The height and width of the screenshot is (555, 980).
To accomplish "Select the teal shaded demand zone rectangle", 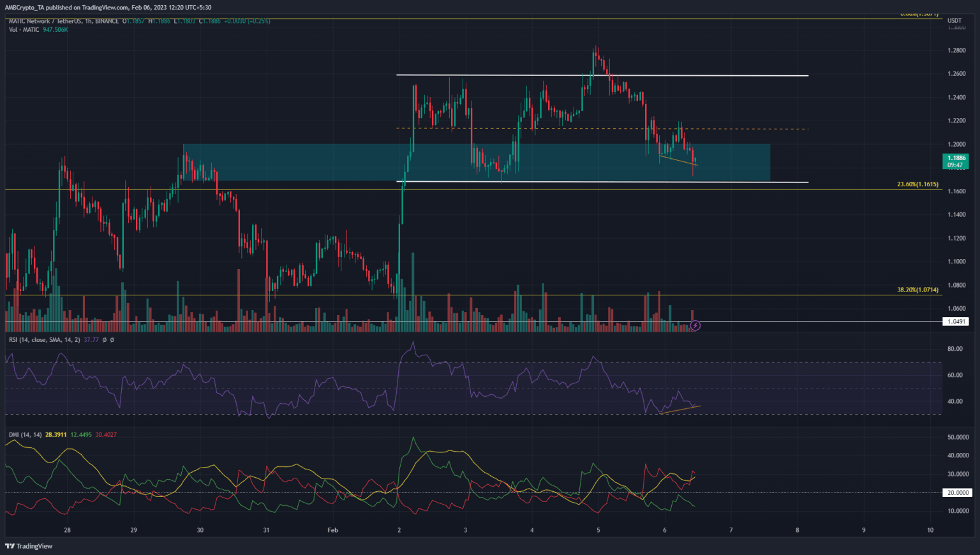I will [574, 163].
